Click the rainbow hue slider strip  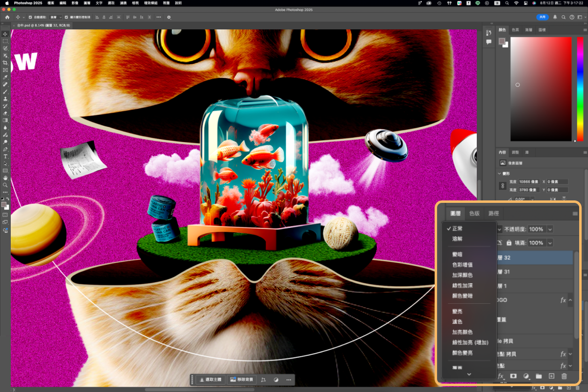580,88
